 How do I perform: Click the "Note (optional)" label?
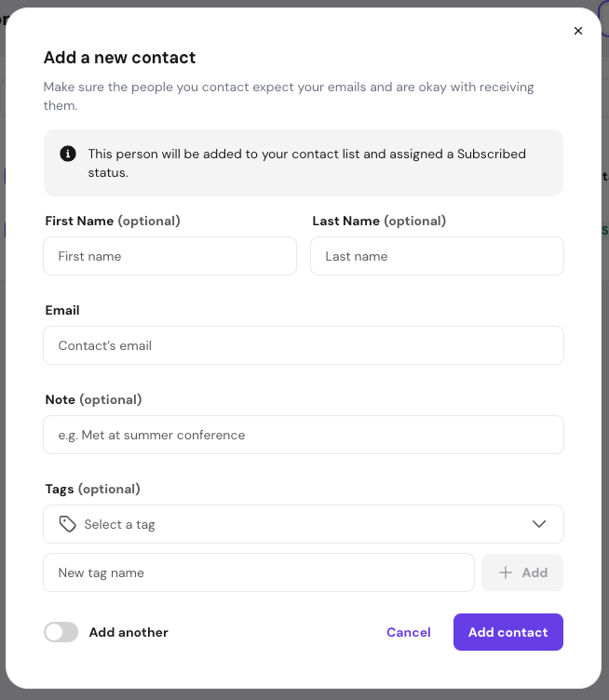coord(93,399)
